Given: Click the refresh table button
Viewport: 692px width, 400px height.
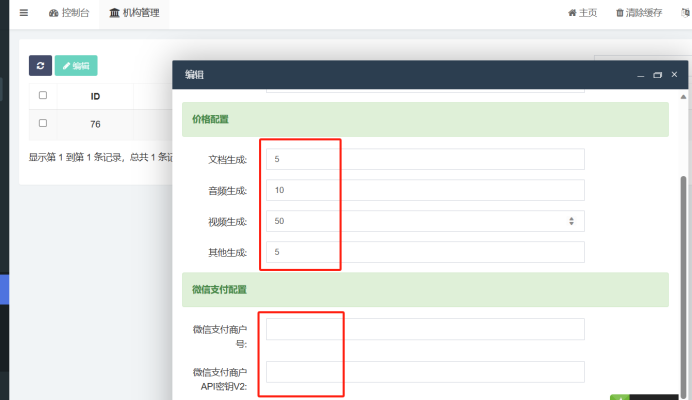Looking at the screenshot, I should pos(41,66).
